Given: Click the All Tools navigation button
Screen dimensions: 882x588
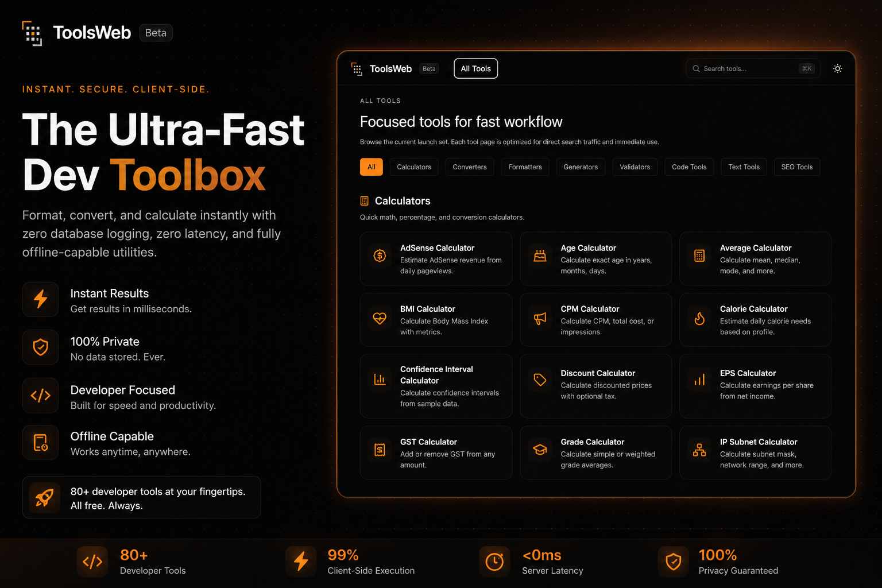Looking at the screenshot, I should click(476, 69).
